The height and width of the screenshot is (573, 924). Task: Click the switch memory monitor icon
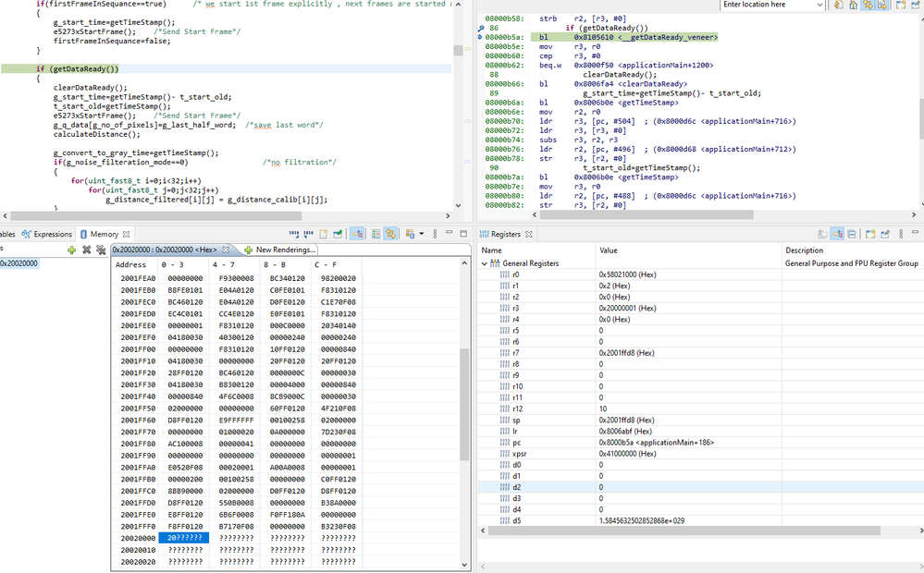point(410,234)
